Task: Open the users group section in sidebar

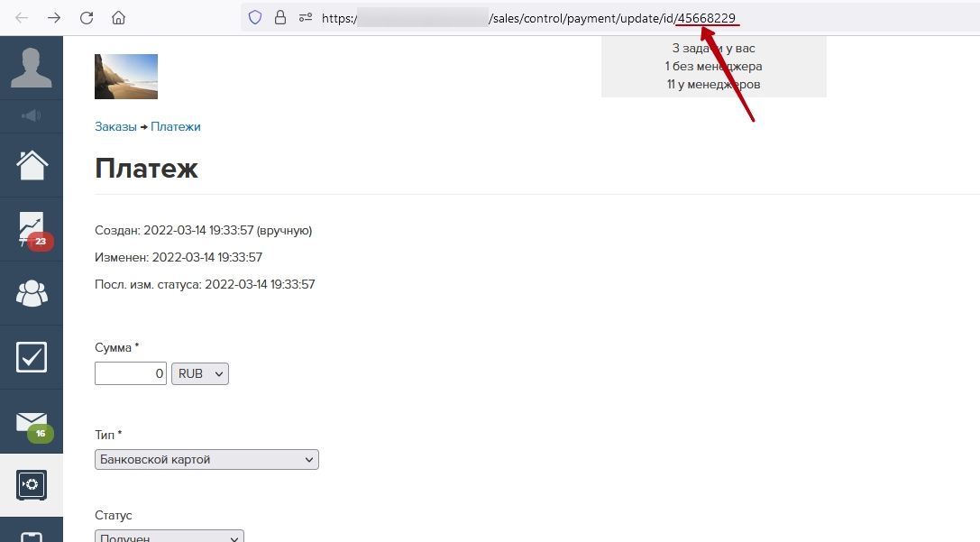Action: point(31,293)
